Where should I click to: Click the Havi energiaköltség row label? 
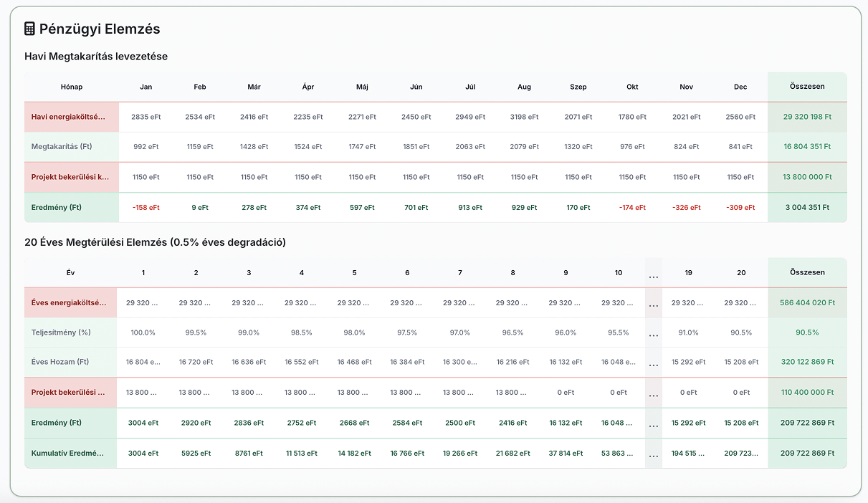71,117
